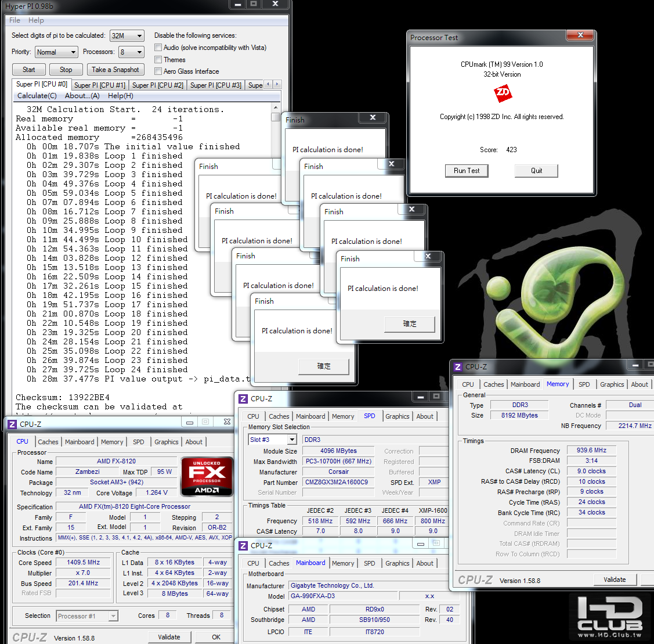Open Caches tab in CPU-Z Memory window

(493, 384)
